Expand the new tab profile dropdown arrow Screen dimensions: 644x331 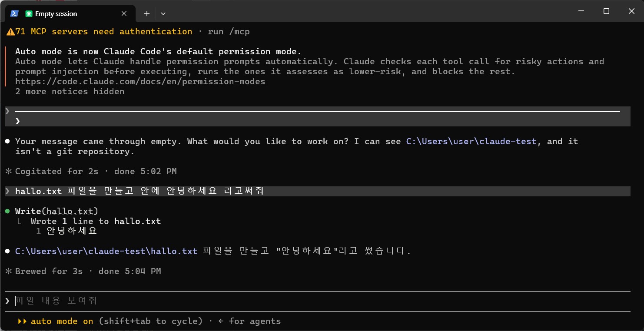163,13
